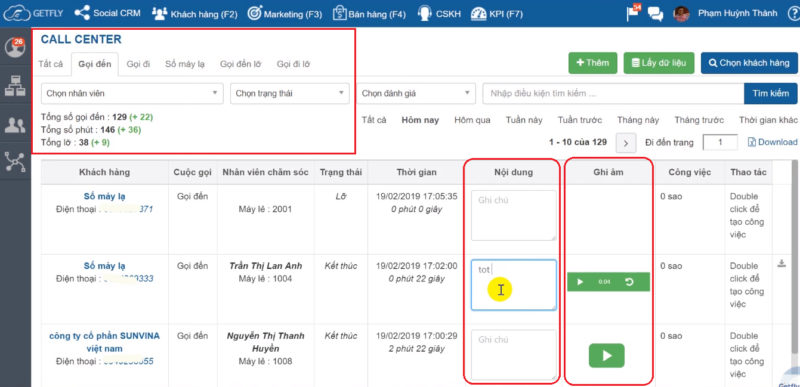Open the sidebar organization chart icon

(15, 87)
